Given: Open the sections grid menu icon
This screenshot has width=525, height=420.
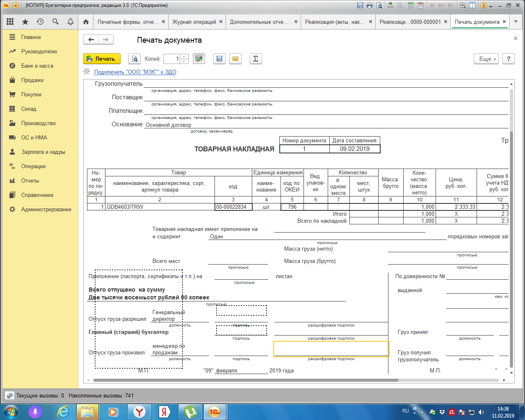Looking at the screenshot, I should point(10,22).
